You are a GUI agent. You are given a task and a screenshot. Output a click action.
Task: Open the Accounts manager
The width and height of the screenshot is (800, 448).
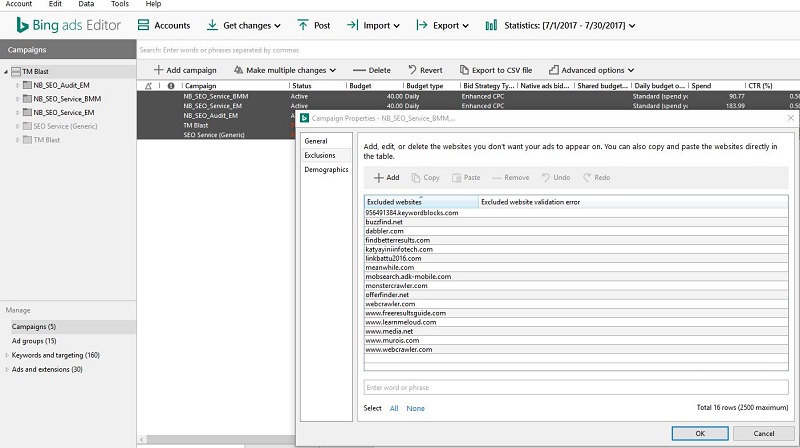164,26
